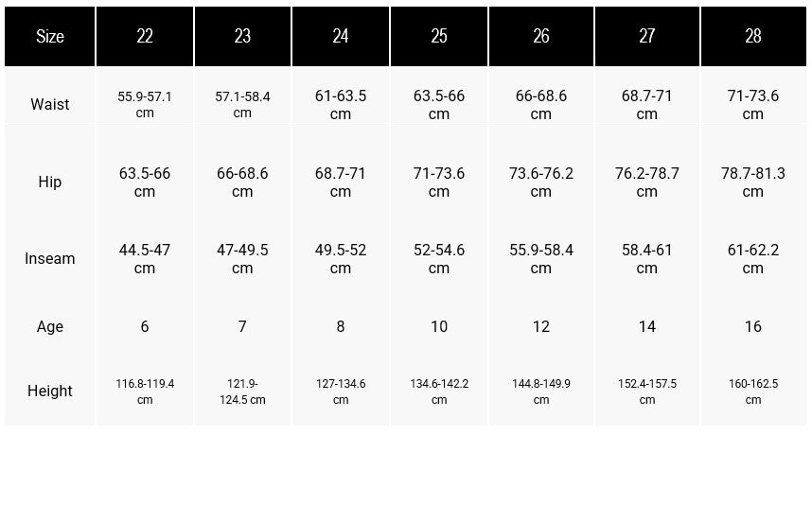Select waist cell 55.9-57.1 cm
The height and width of the screenshot is (522, 812).
(145, 105)
